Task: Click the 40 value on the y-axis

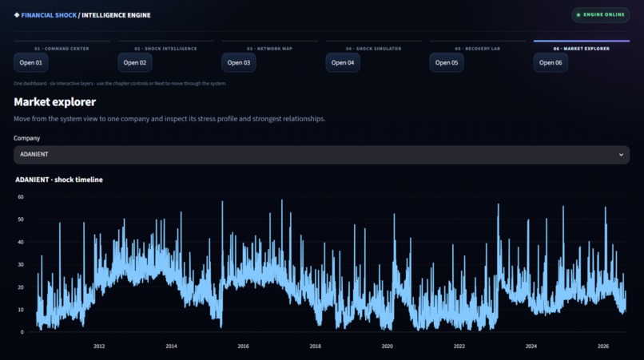Action: click(21, 242)
